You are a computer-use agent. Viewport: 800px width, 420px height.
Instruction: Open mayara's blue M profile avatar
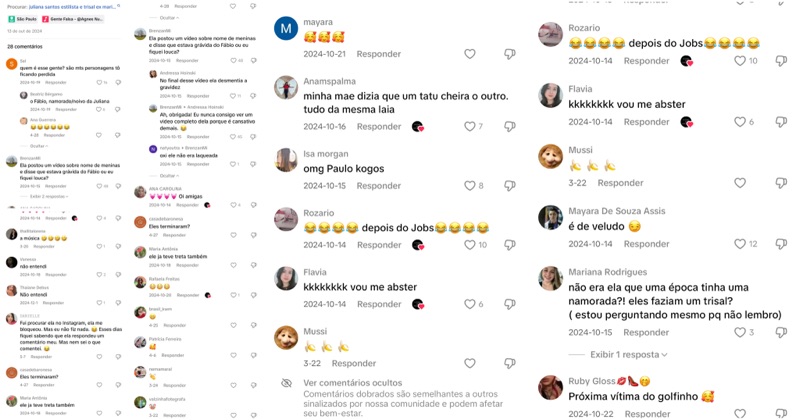tap(286, 29)
